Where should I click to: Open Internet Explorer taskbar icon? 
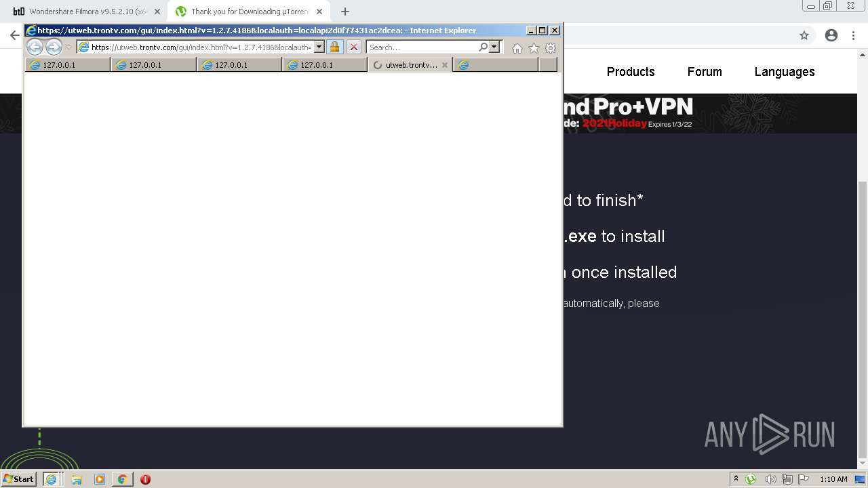tap(51, 479)
